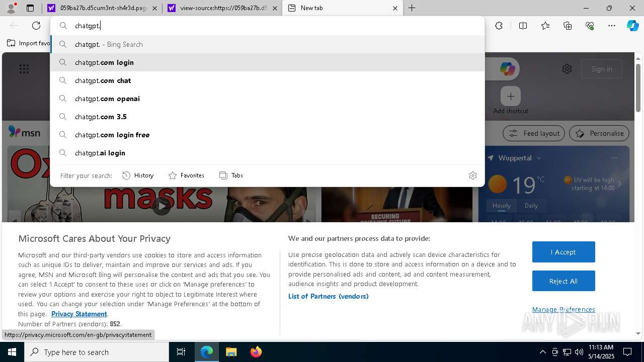
Task: Select suggestion "chatgpt.com login free"
Action: click(x=267, y=135)
